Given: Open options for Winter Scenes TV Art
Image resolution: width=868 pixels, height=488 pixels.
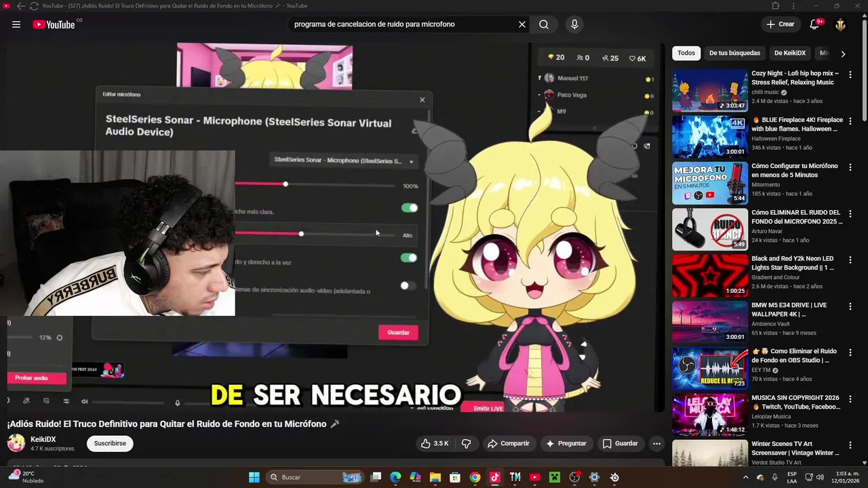Looking at the screenshot, I should click(850, 445).
